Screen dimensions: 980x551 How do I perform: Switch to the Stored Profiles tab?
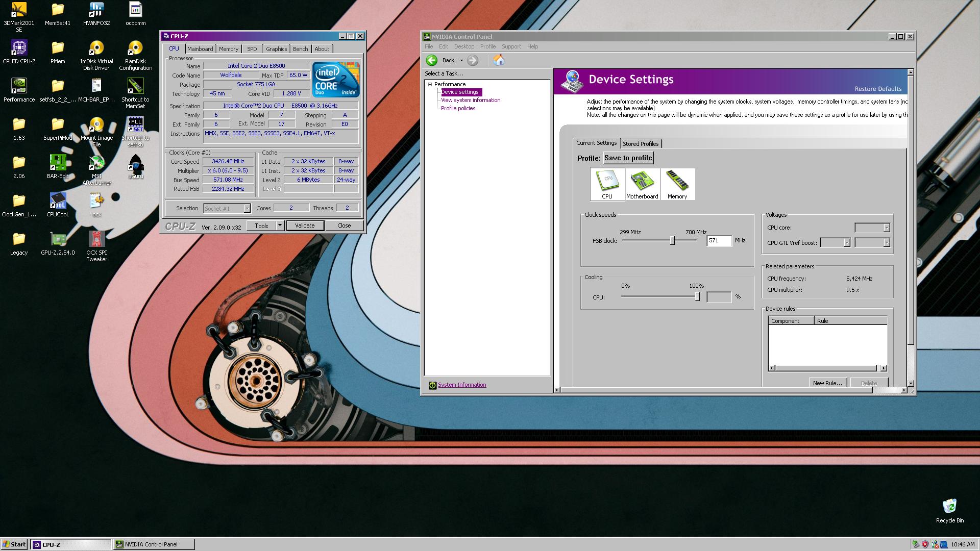pos(641,144)
